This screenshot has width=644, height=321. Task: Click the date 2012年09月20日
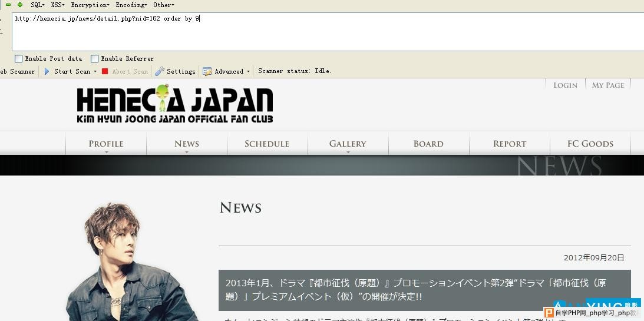pyautogui.click(x=594, y=258)
